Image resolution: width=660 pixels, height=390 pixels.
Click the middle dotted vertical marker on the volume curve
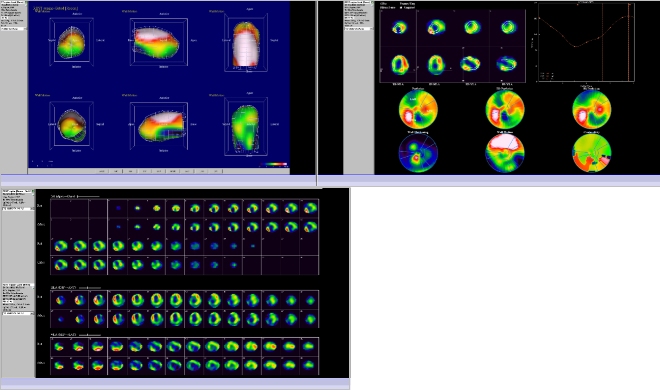point(602,42)
